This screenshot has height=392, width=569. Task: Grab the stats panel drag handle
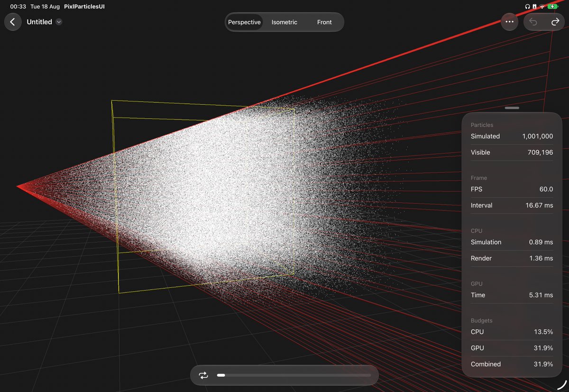tap(512, 108)
